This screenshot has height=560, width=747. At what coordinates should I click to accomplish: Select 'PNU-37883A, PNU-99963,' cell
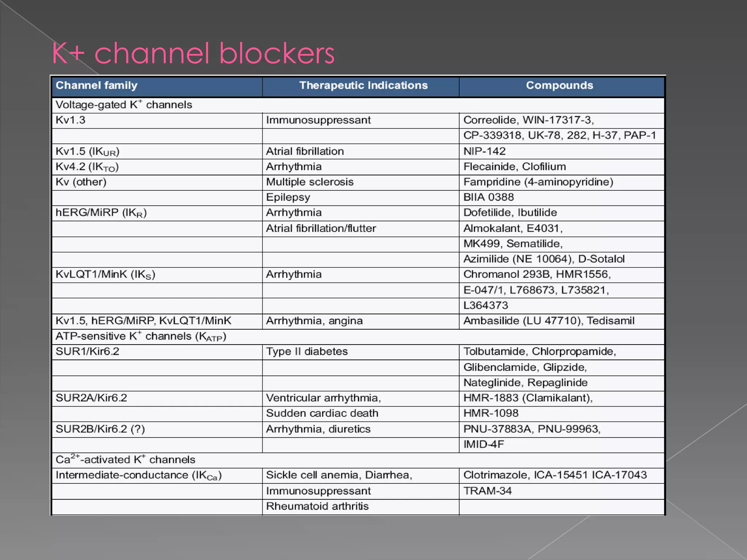pos(562,429)
